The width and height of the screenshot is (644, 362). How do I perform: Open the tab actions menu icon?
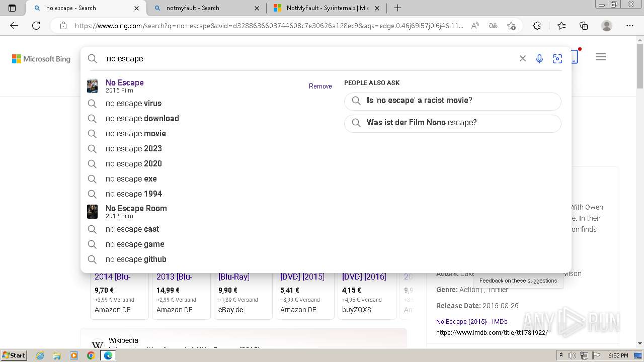12,8
